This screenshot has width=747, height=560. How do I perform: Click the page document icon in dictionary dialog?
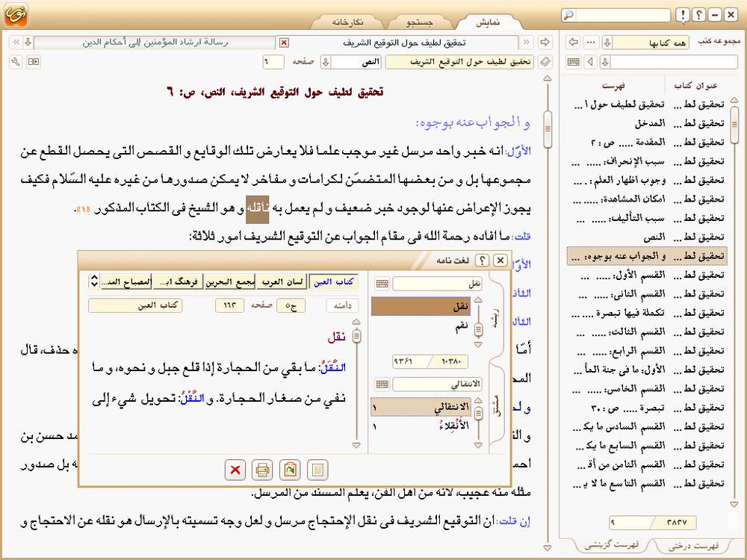point(317,470)
